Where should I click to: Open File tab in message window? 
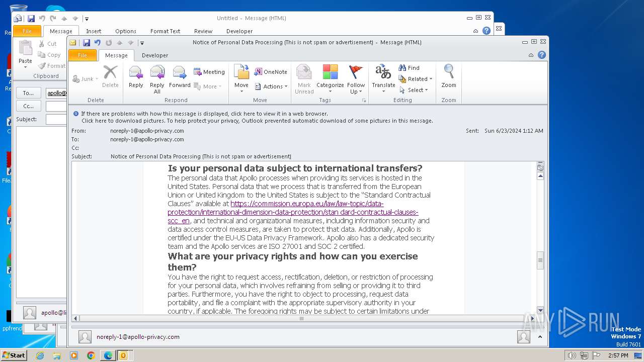83,55
